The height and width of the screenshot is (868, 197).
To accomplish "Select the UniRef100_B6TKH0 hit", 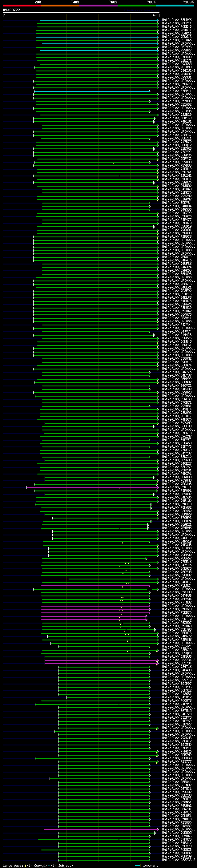I will pos(176,111).
